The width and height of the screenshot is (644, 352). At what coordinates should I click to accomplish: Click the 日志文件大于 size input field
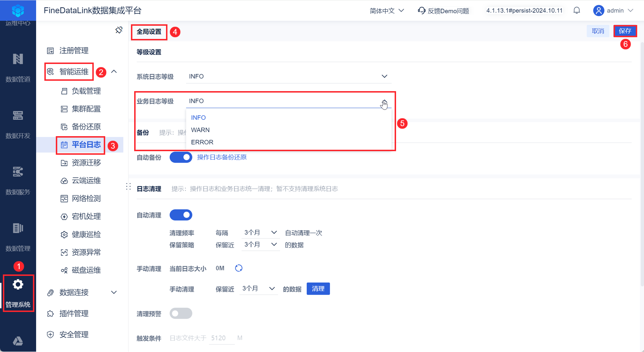click(221, 338)
